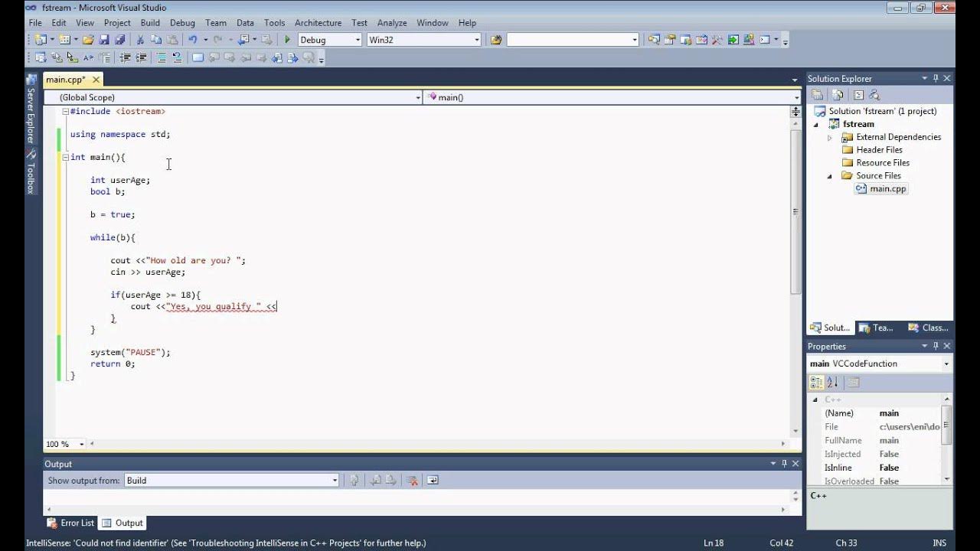
Task: Click the Open File folder icon
Action: pyautogui.click(x=88, y=40)
